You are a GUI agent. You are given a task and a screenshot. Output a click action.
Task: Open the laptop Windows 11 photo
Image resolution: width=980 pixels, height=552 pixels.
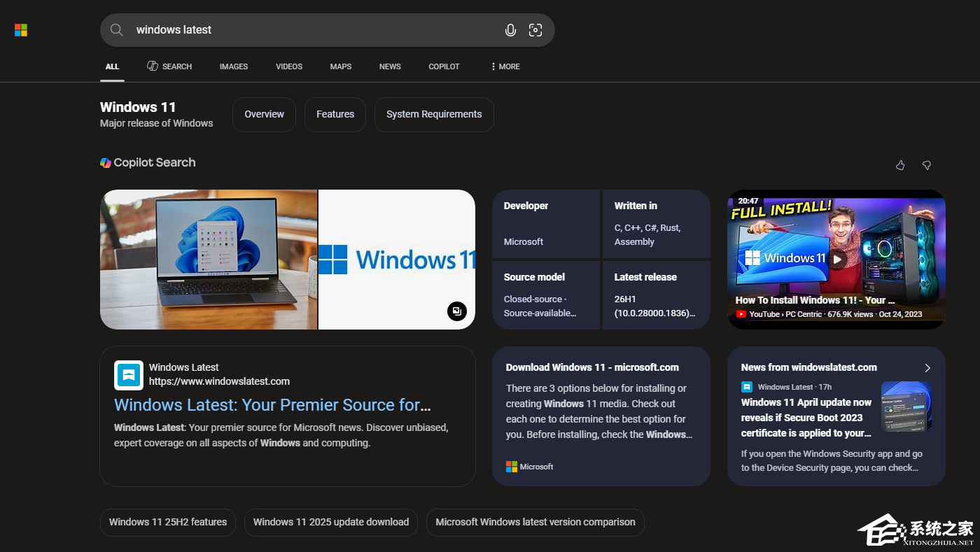209,260
